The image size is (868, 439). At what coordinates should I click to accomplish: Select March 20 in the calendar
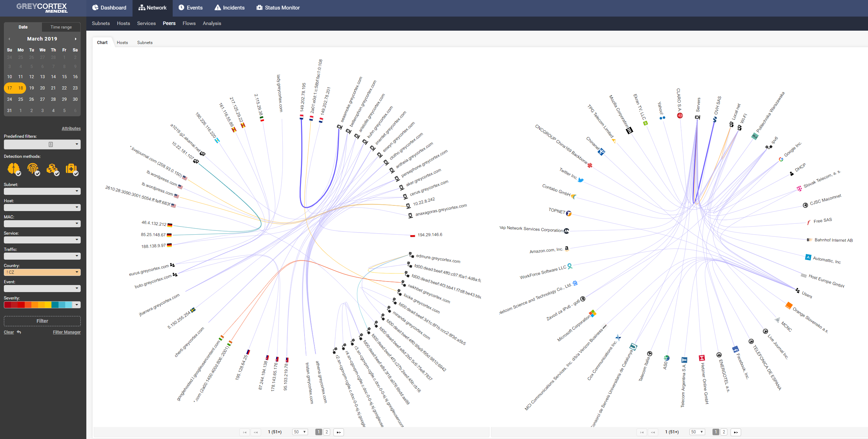click(42, 88)
